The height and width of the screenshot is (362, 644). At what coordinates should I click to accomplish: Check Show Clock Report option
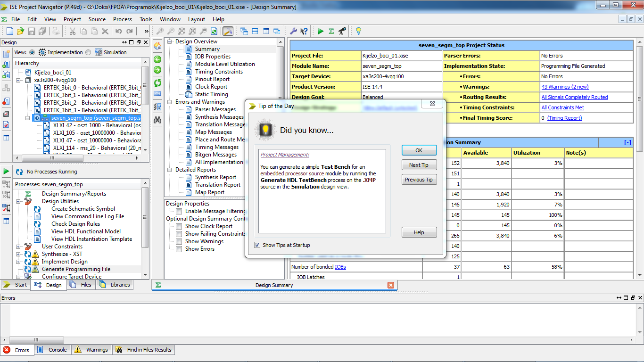point(179,226)
